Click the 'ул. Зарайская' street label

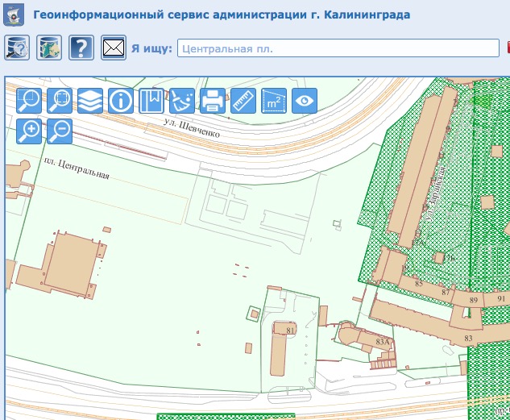point(436,194)
